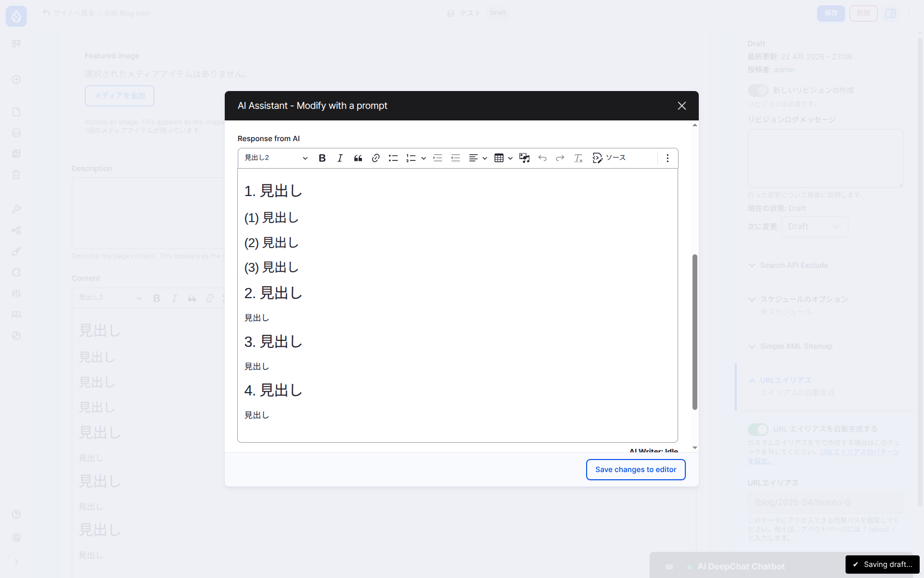Undo the last edit
Screen dimensions: 924x578
[x=542, y=158]
